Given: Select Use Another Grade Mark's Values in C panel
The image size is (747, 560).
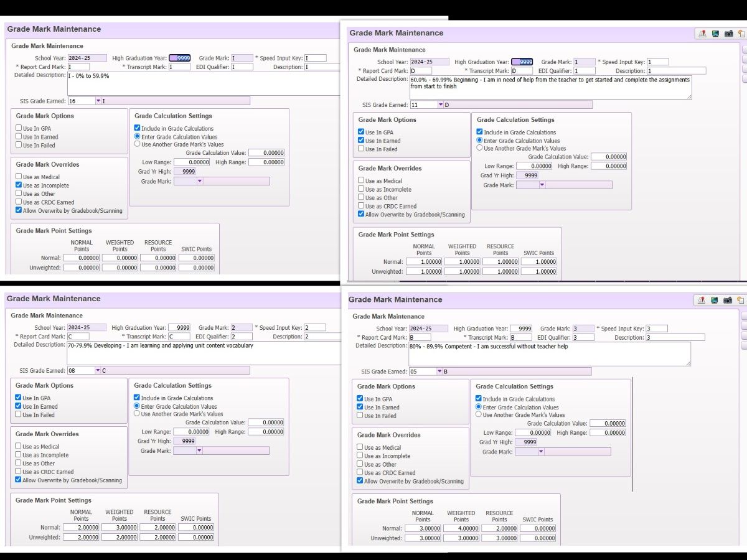Looking at the screenshot, I should point(137,414).
